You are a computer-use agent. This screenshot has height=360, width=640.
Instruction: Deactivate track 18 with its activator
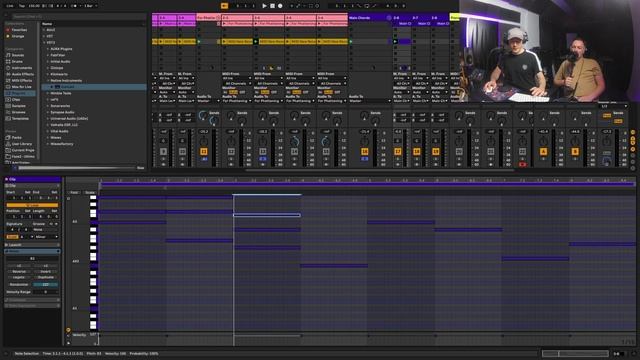(416, 151)
